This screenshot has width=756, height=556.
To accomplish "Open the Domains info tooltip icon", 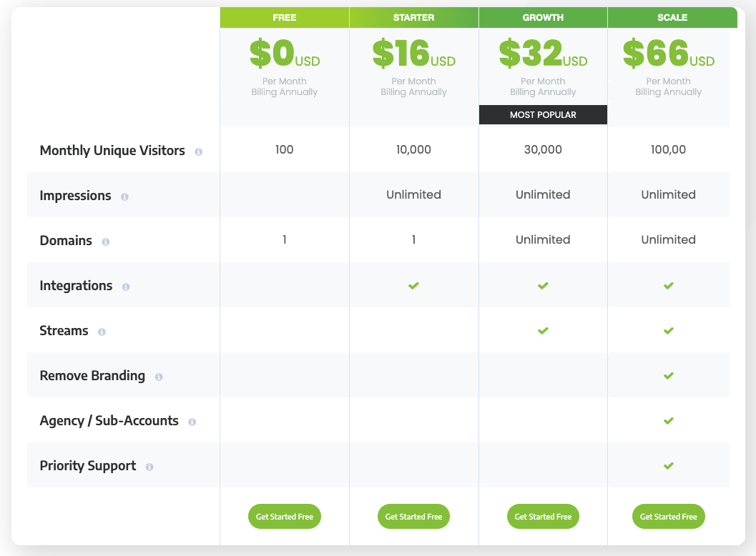I will (x=106, y=242).
